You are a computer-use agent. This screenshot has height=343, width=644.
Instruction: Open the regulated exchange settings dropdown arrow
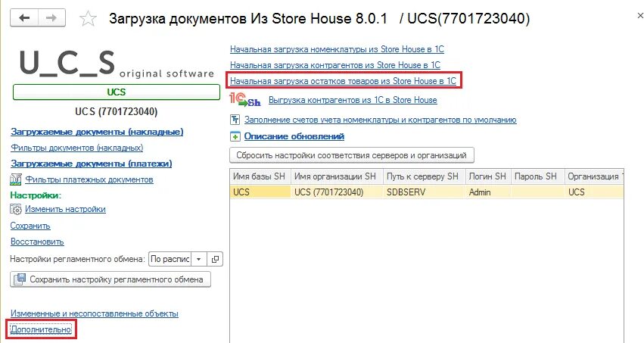(199, 259)
